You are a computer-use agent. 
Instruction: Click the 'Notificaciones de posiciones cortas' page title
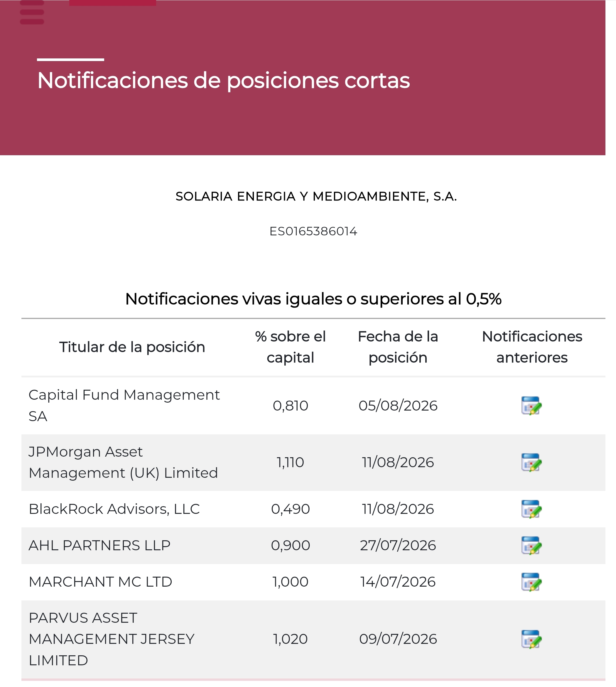(223, 80)
